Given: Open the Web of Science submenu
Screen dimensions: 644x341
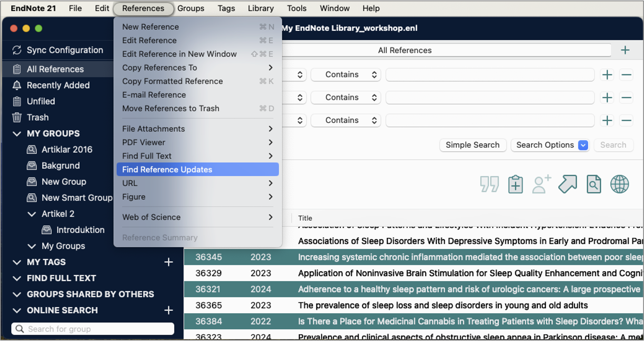Looking at the screenshot, I should tap(198, 217).
